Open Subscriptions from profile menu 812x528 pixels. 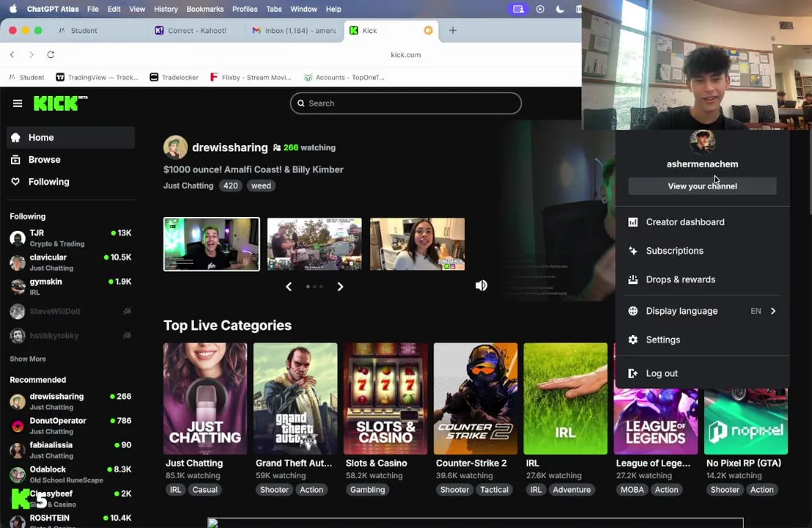702,251
